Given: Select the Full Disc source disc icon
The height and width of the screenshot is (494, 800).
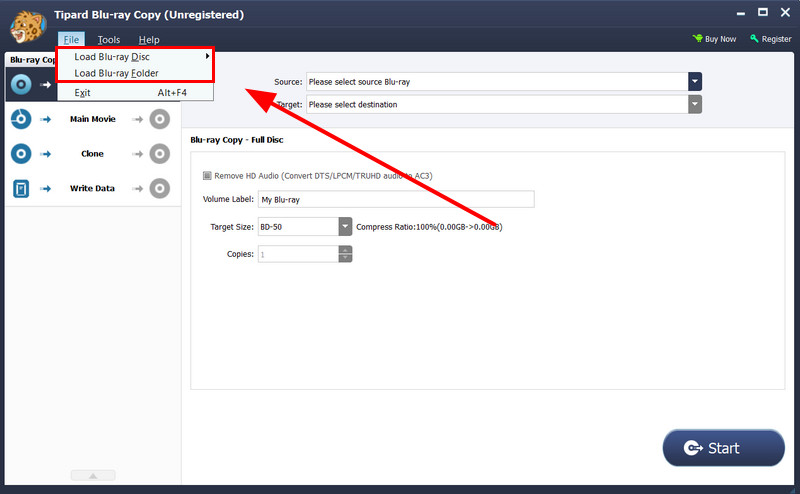Looking at the screenshot, I should [x=21, y=84].
